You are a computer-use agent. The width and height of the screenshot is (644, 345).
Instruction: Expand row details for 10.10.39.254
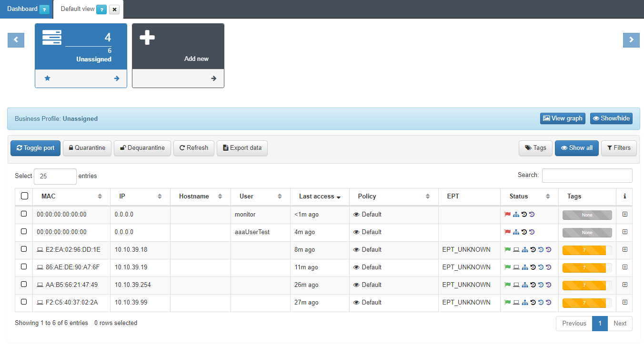point(624,285)
